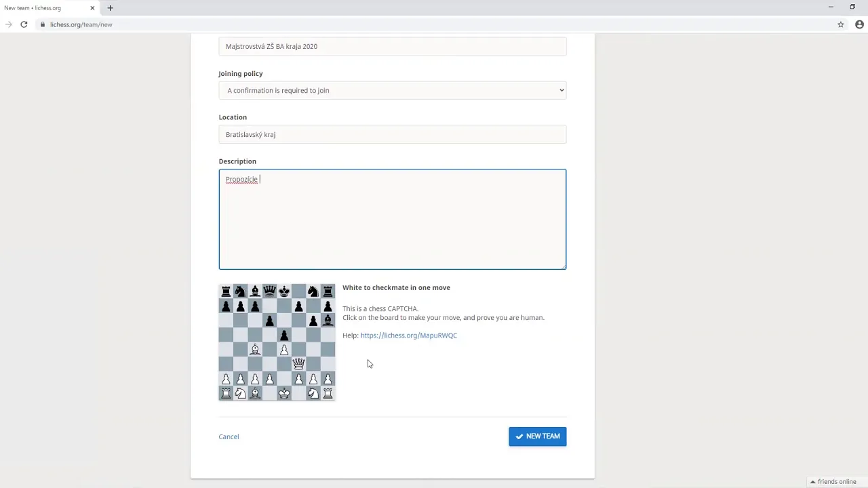The width and height of the screenshot is (868, 488).
Task: Select the white rook on a1
Action: pos(226,393)
